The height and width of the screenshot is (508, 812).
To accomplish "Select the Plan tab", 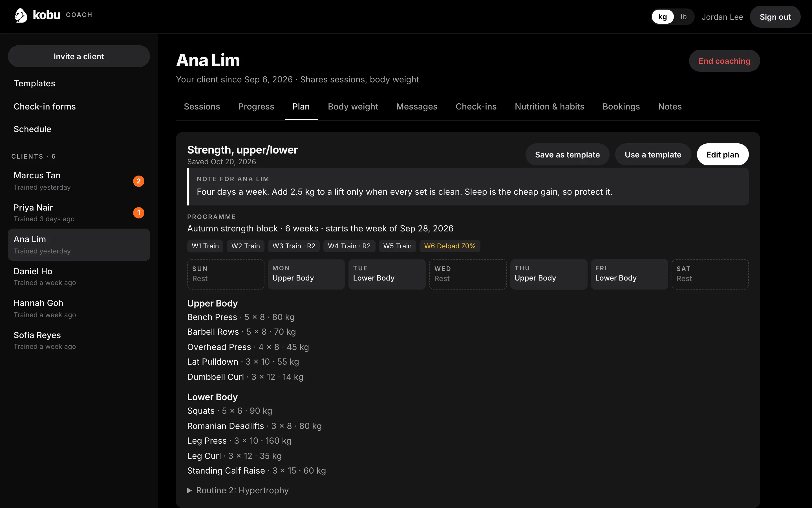I will [301, 106].
